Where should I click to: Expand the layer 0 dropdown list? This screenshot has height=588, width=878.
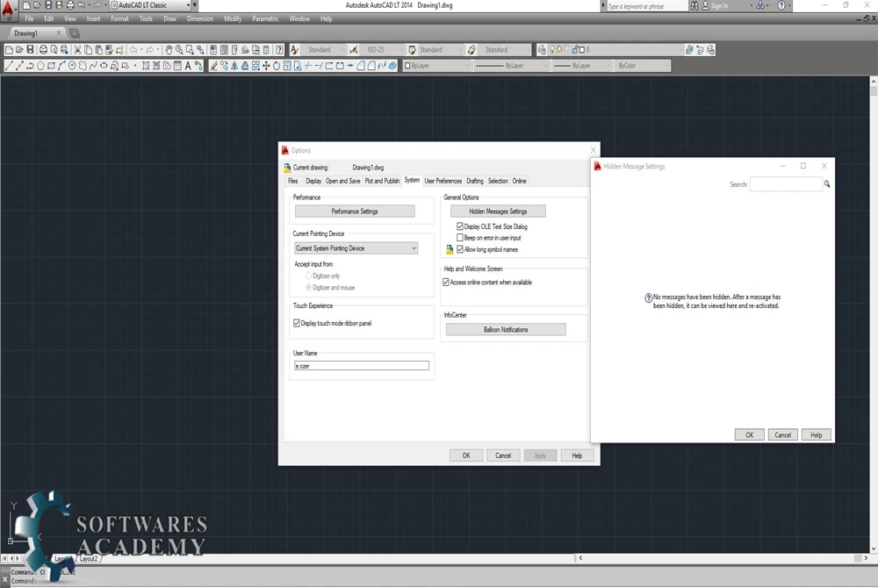point(681,50)
